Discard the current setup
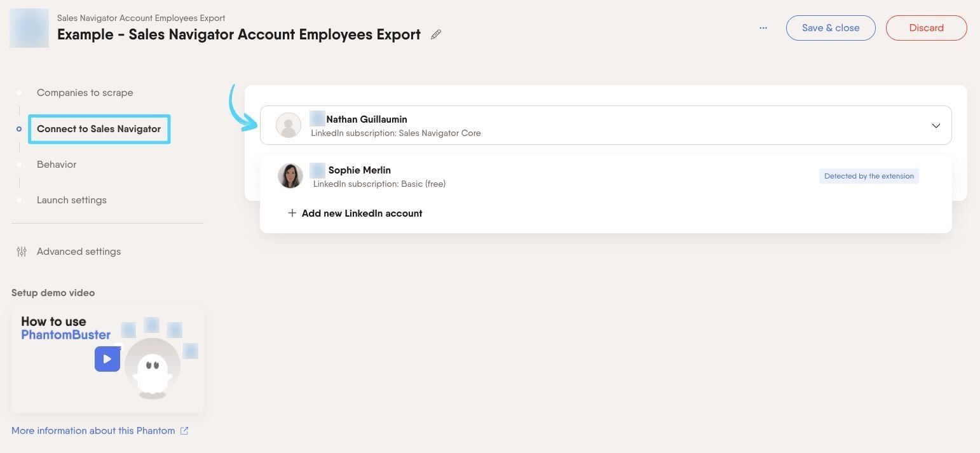Screen dimensions: 980x453 (926, 28)
